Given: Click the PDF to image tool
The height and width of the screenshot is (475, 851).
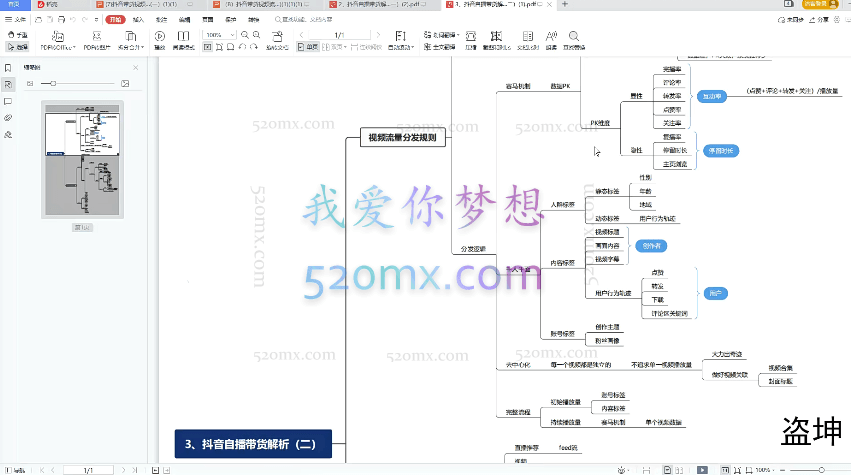Looking at the screenshot, I should 97,41.
